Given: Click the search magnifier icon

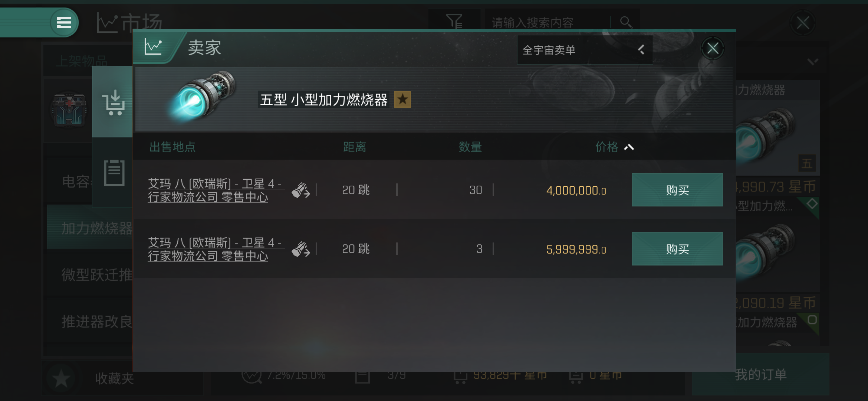Looking at the screenshot, I should click(626, 23).
